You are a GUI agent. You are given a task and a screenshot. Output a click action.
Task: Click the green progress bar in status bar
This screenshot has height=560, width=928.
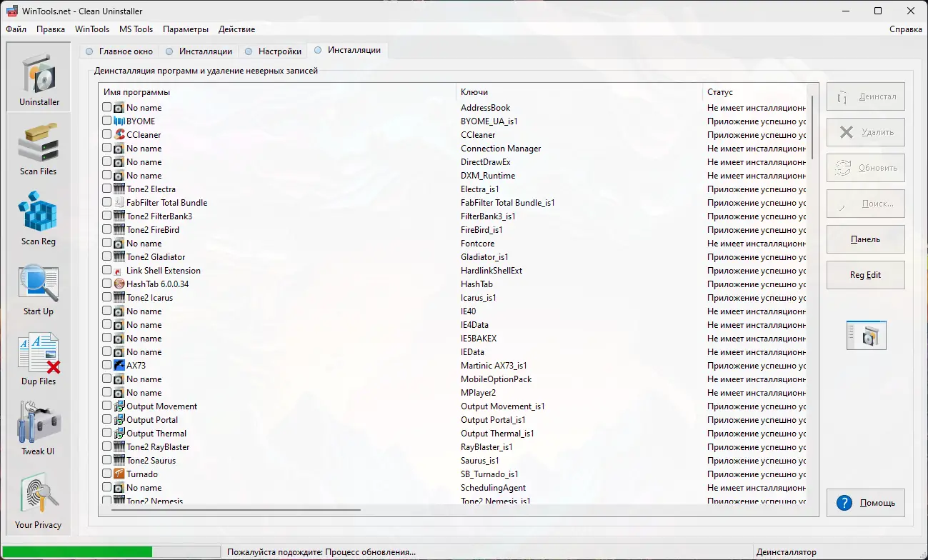(77, 552)
